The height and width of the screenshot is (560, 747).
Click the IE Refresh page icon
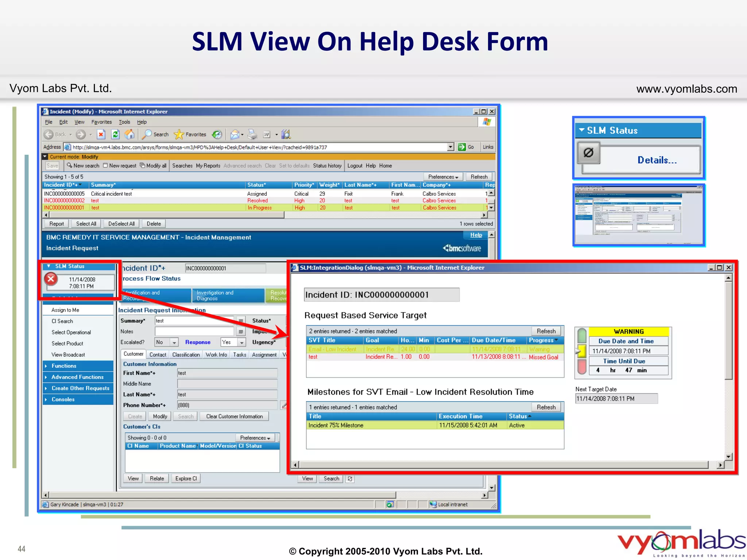pyautogui.click(x=115, y=135)
